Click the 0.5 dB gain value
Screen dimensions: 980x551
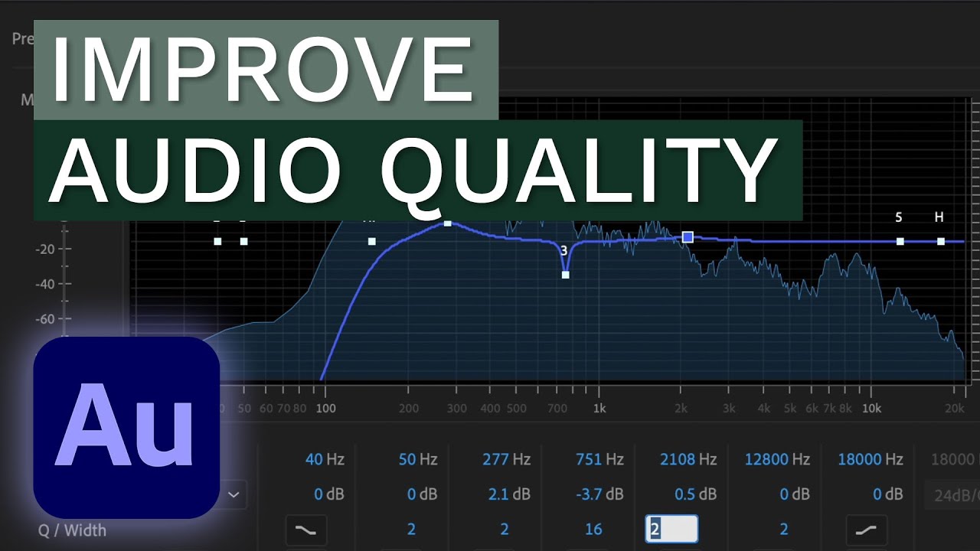695,494
